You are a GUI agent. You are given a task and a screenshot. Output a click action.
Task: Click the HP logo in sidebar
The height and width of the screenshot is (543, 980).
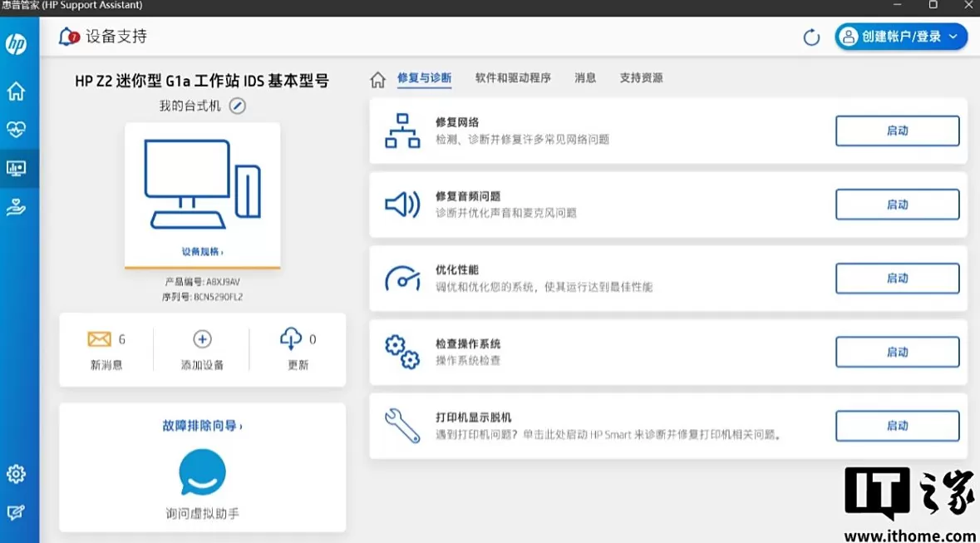(16, 44)
